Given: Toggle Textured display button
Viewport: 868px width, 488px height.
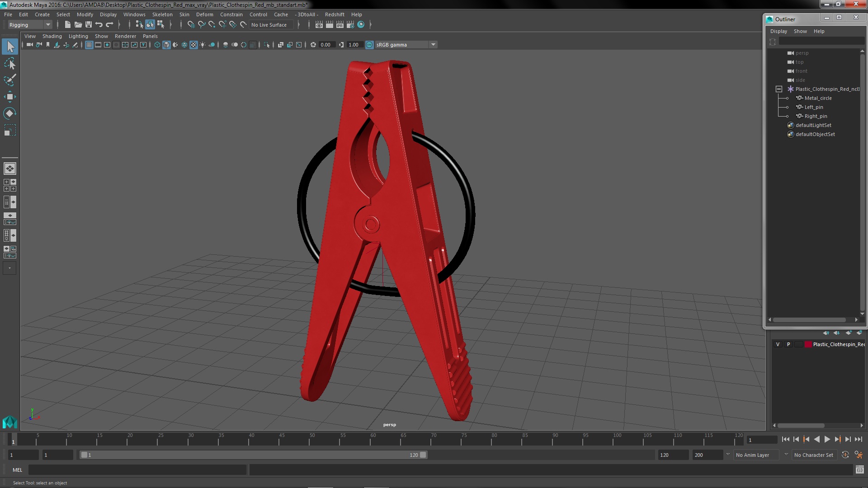Looking at the screenshot, I should [x=193, y=45].
